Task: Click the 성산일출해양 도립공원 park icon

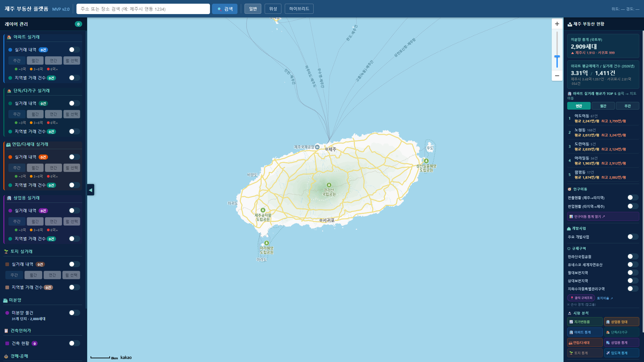Action: point(426,161)
